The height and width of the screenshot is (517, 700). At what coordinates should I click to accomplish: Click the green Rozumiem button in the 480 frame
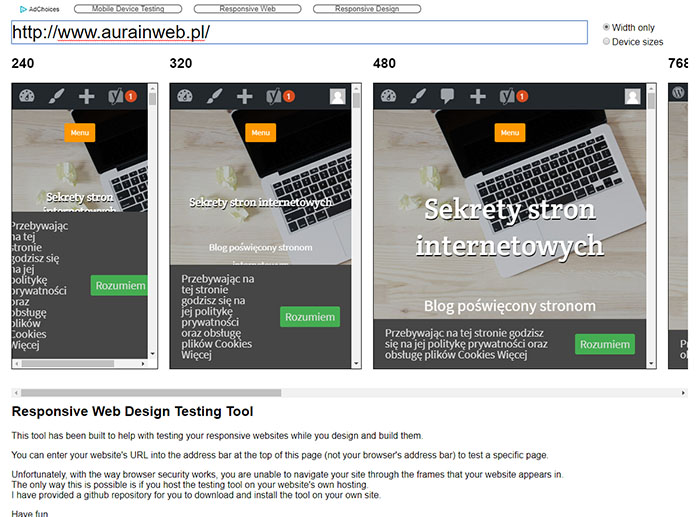[x=605, y=344]
